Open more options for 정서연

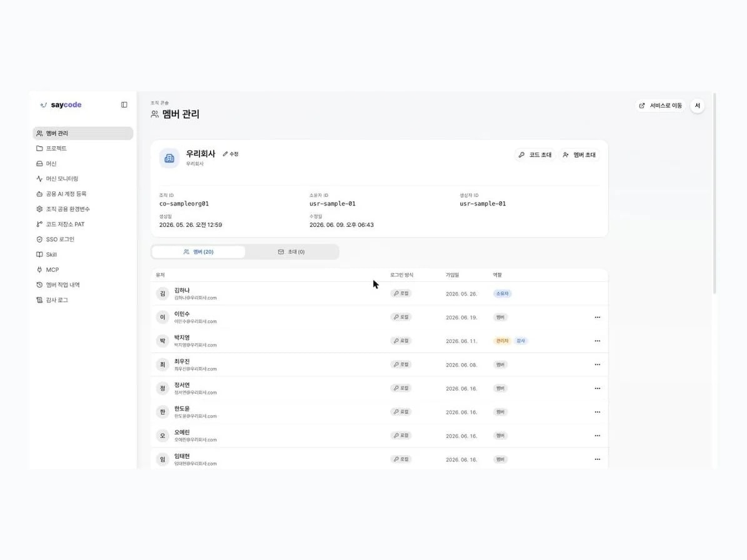pos(598,389)
